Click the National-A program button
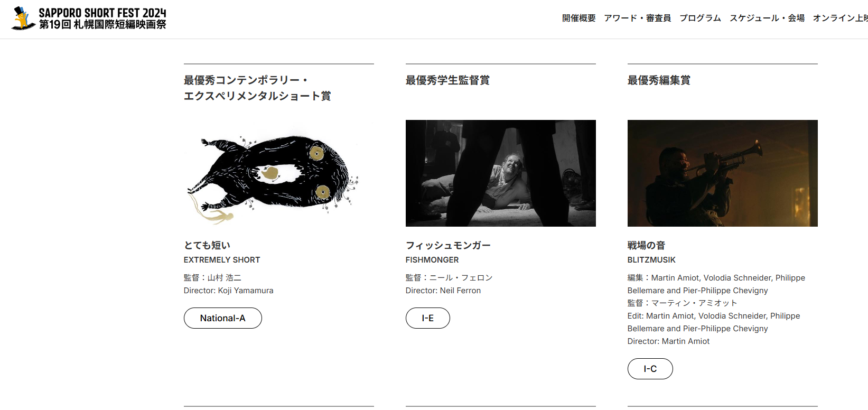868x410 pixels. pyautogui.click(x=222, y=318)
